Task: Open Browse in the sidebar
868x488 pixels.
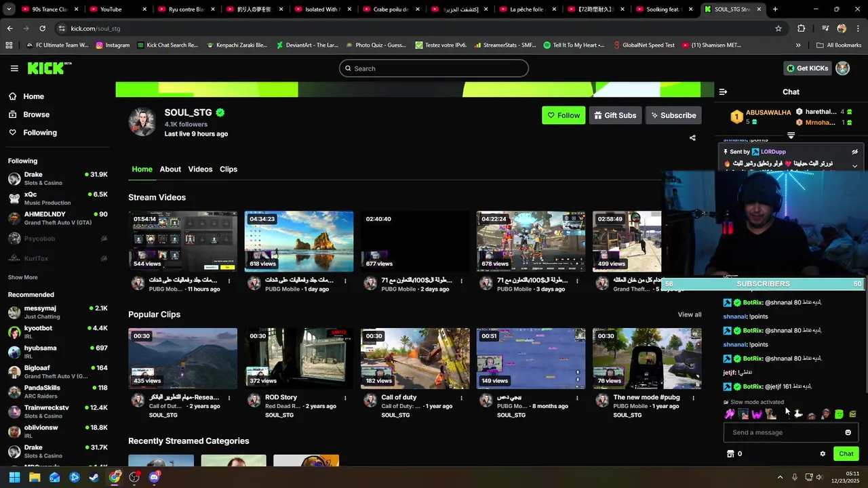Action: point(28,115)
